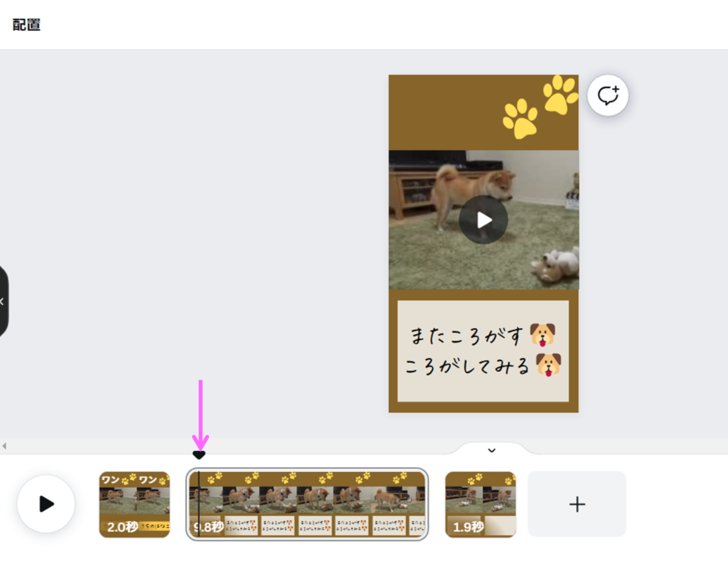Select the dog emoji after ころがしてみる
The width and height of the screenshot is (728, 566).
point(549,365)
